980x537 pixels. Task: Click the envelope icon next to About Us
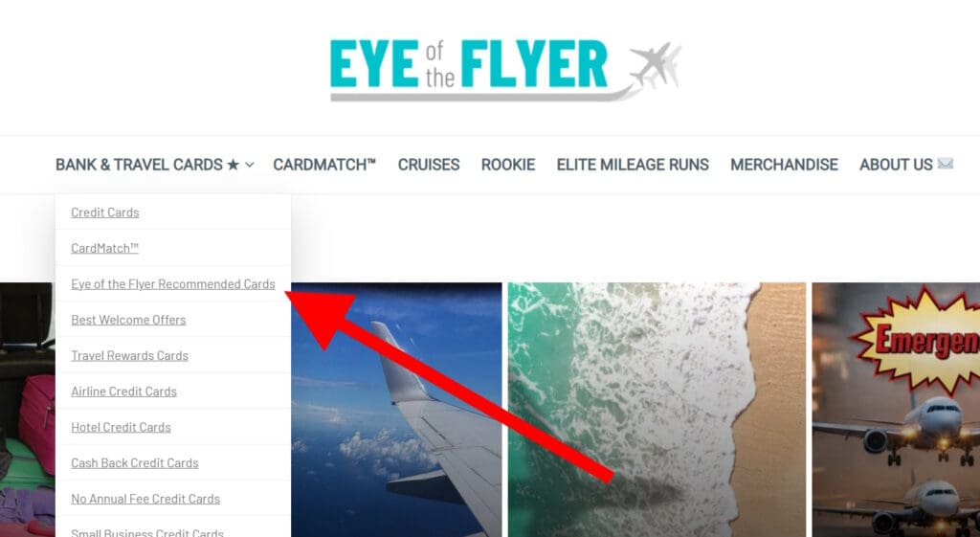946,164
